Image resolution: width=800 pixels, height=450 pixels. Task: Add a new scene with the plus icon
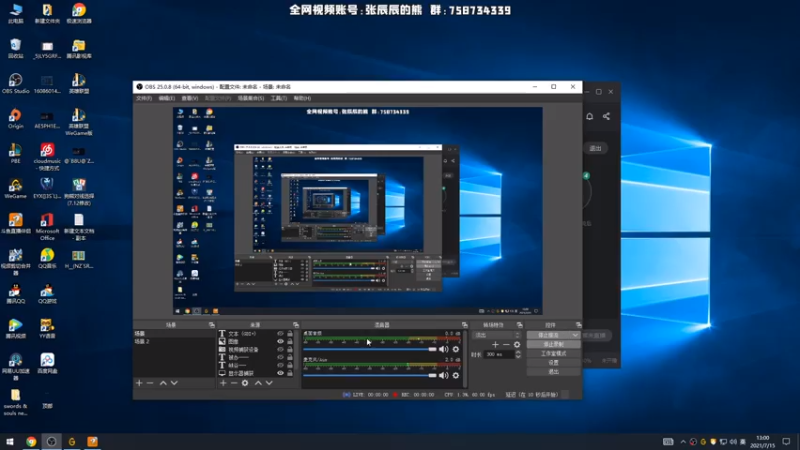[x=139, y=383]
